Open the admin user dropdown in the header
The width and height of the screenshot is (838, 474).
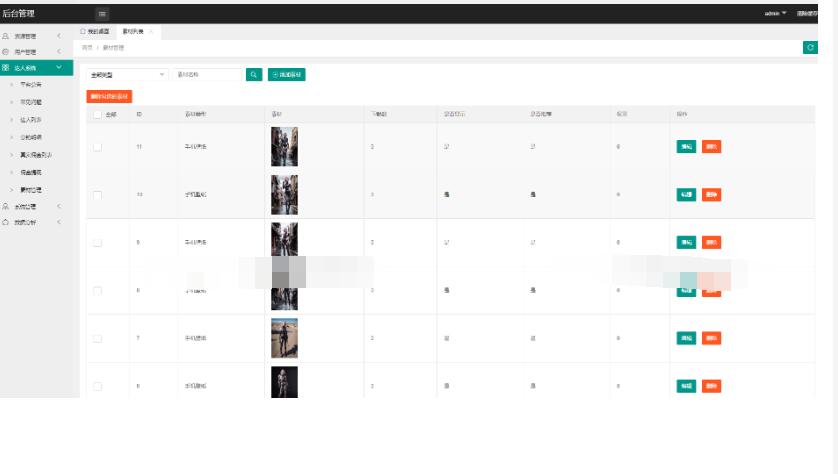(775, 13)
